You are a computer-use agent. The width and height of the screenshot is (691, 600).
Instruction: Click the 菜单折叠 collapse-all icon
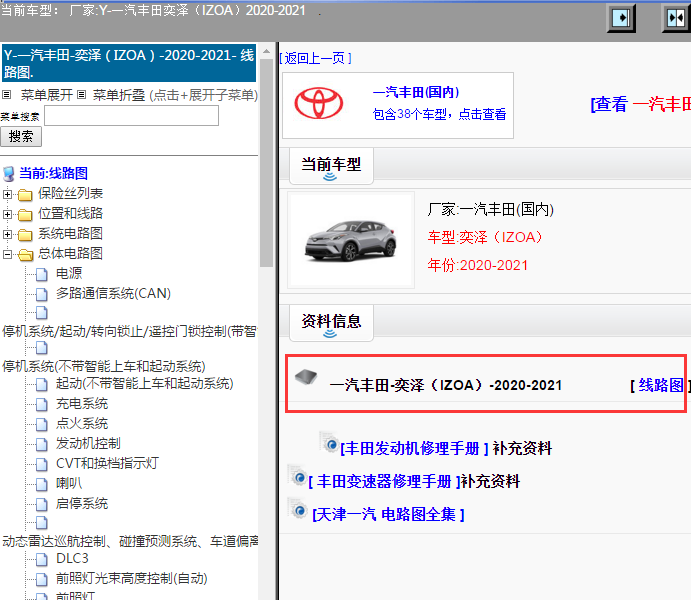(x=82, y=95)
